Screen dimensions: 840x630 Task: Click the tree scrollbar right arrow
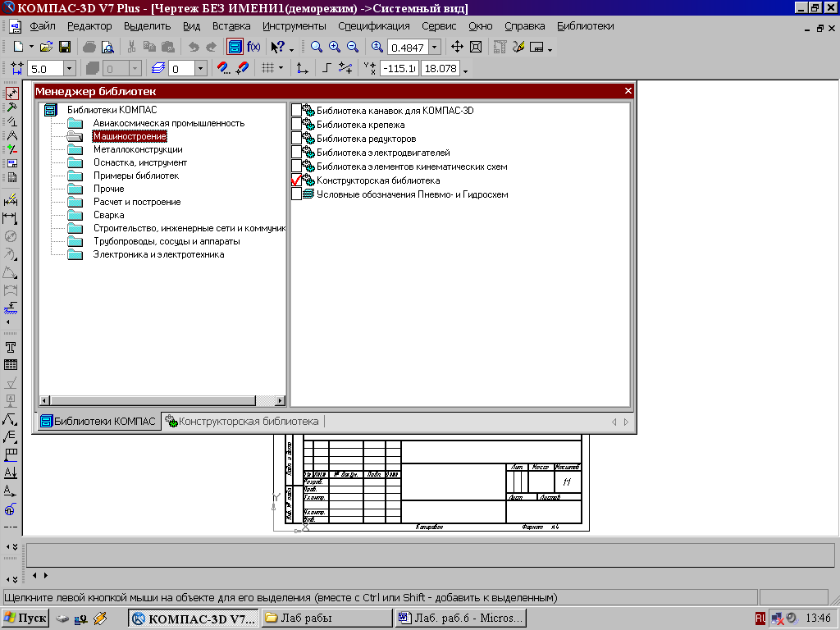tap(280, 400)
